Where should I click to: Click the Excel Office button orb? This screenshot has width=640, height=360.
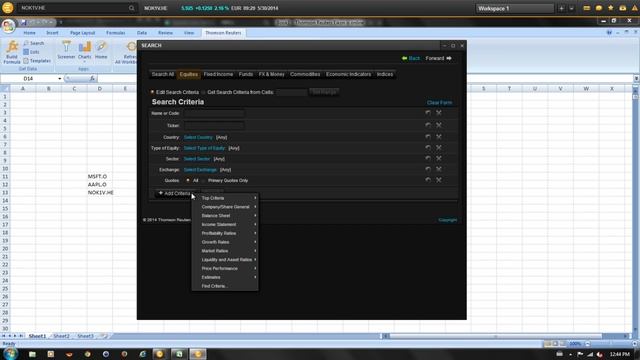point(8,26)
